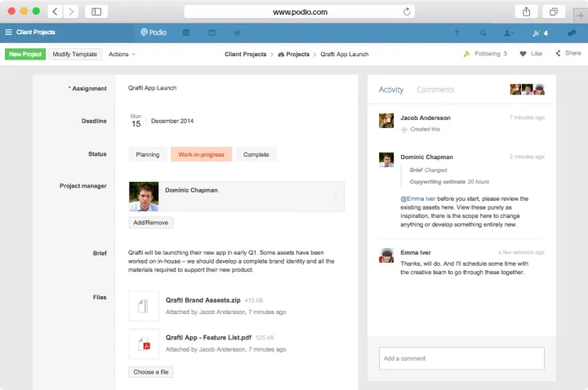Screen dimensions: 588x390
Task: Open the notifications icon showing 4
Action: [x=540, y=33]
